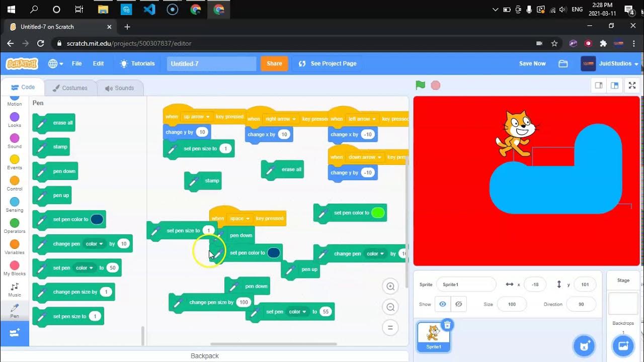
Task: Select the Sound block category
Action: tap(15, 141)
